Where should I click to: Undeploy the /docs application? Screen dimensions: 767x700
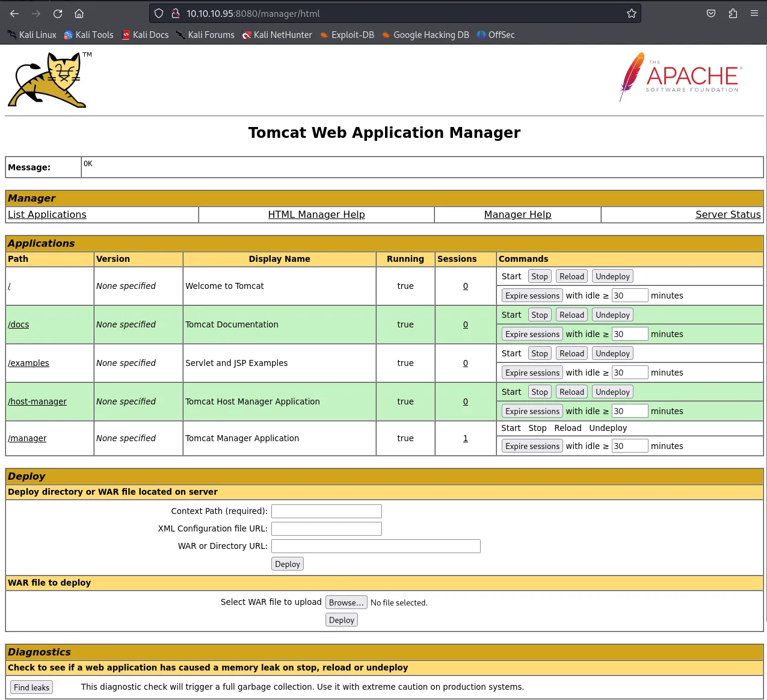click(x=612, y=315)
